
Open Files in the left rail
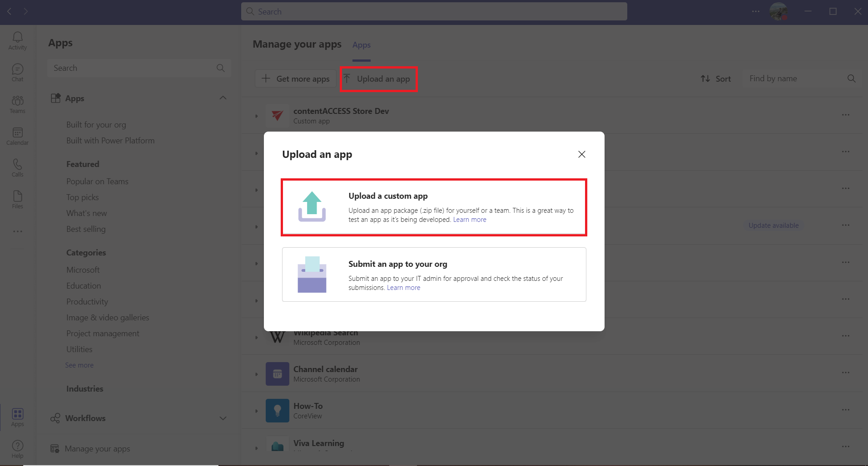[18, 200]
